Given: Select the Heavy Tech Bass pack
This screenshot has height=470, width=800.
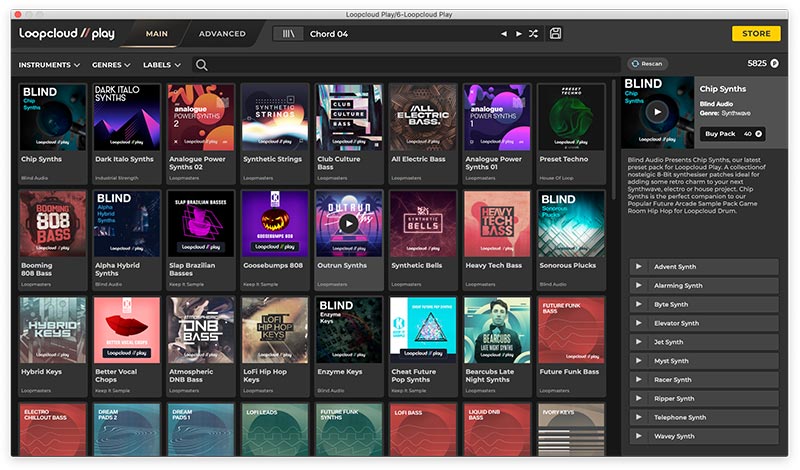Looking at the screenshot, I should tap(497, 240).
